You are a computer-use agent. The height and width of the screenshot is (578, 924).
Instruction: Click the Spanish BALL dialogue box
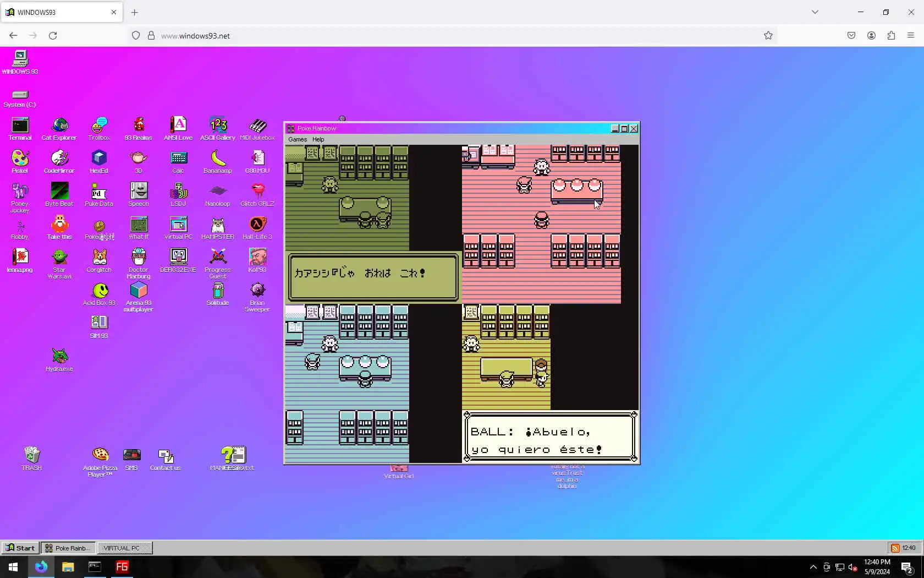[550, 437]
